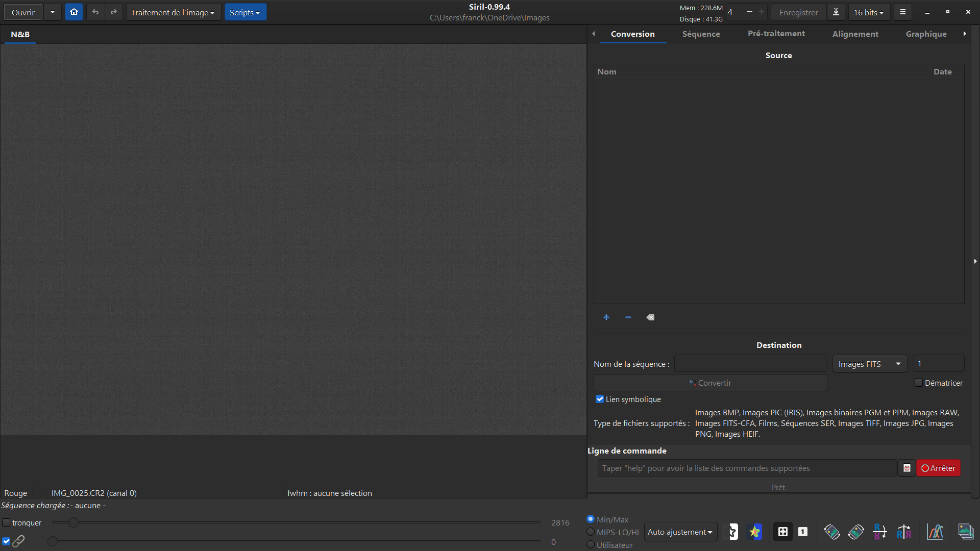Uncheck Lien symbolique option
The image size is (980, 551).
click(x=600, y=399)
